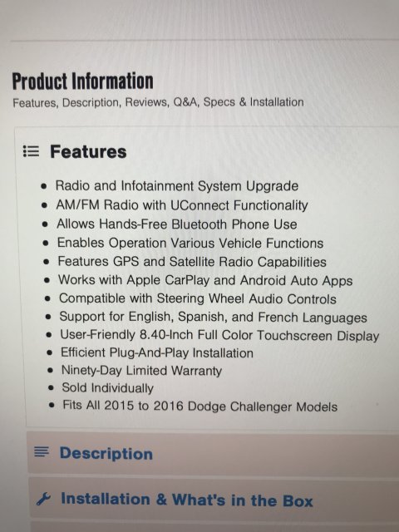This screenshot has width=399, height=532.
Task: Expand Installation & What's in the Box
Action: pyautogui.click(x=214, y=499)
